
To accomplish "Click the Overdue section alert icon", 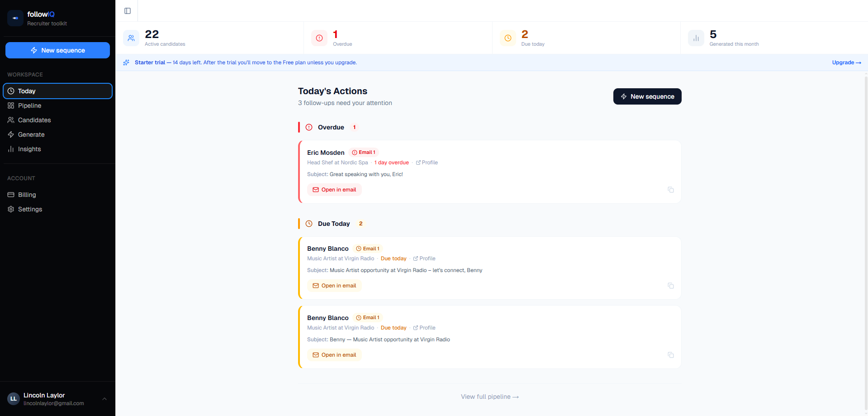I will point(309,127).
